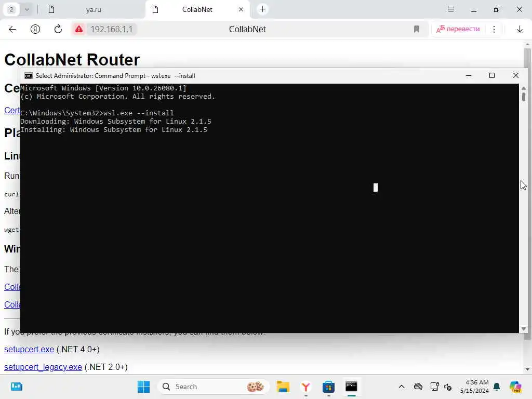The height and width of the screenshot is (399, 532).
Task: Open the Yandex home button in toolbar
Action: (x=35, y=29)
